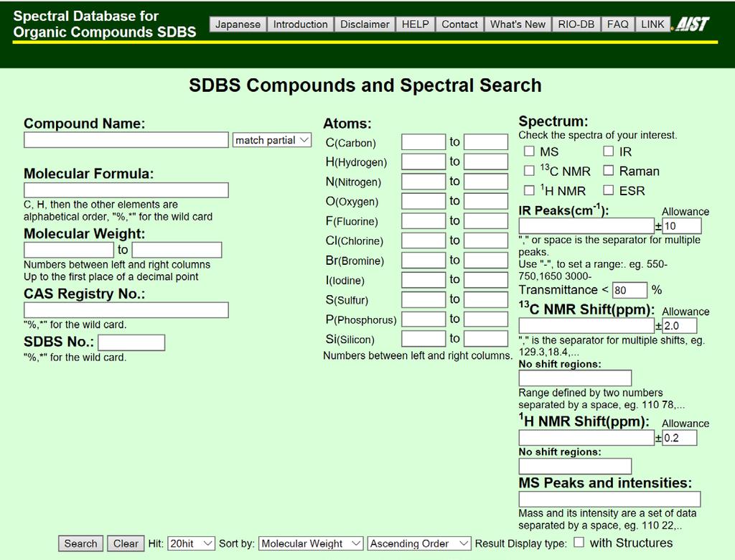Click the IR Peaks input field

(586, 225)
